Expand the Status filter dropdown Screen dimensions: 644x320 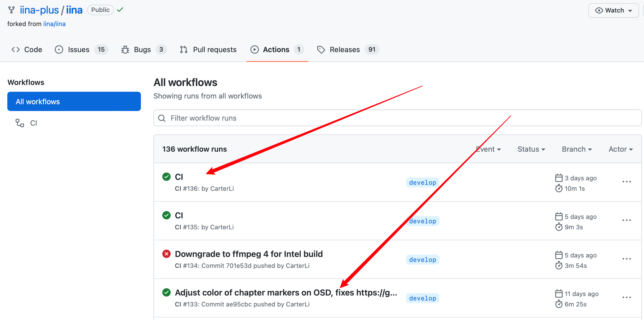pos(531,149)
